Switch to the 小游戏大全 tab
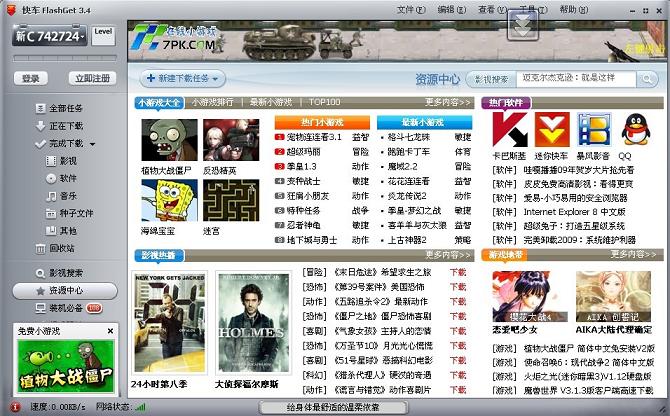 click(159, 103)
